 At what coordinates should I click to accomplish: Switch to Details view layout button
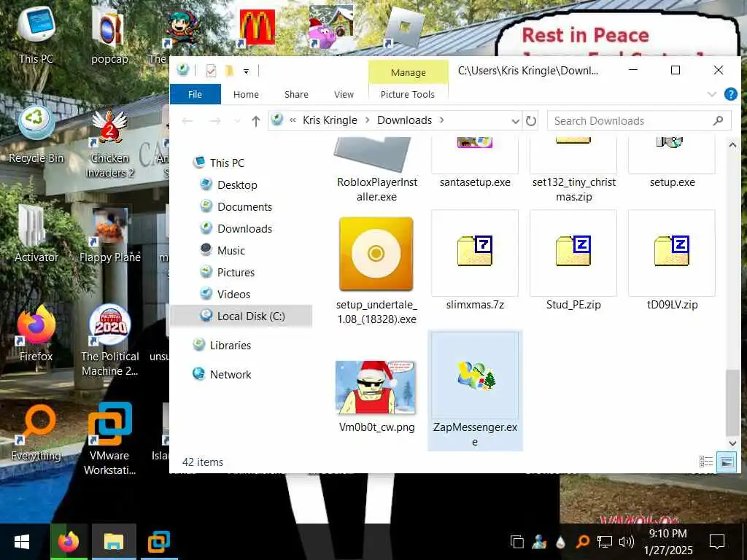tap(706, 462)
